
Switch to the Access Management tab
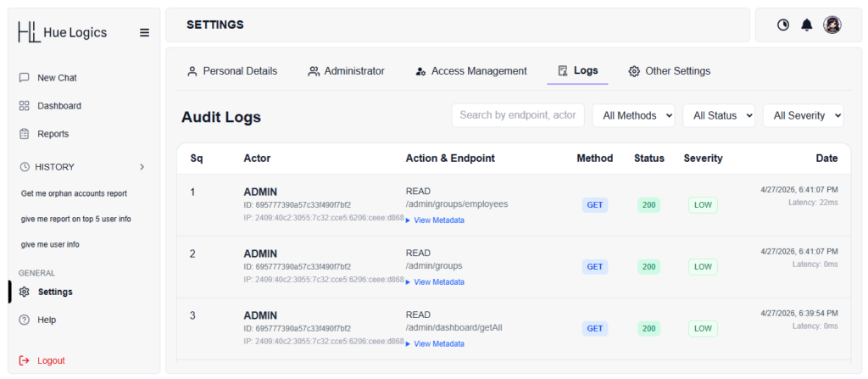[x=470, y=71]
